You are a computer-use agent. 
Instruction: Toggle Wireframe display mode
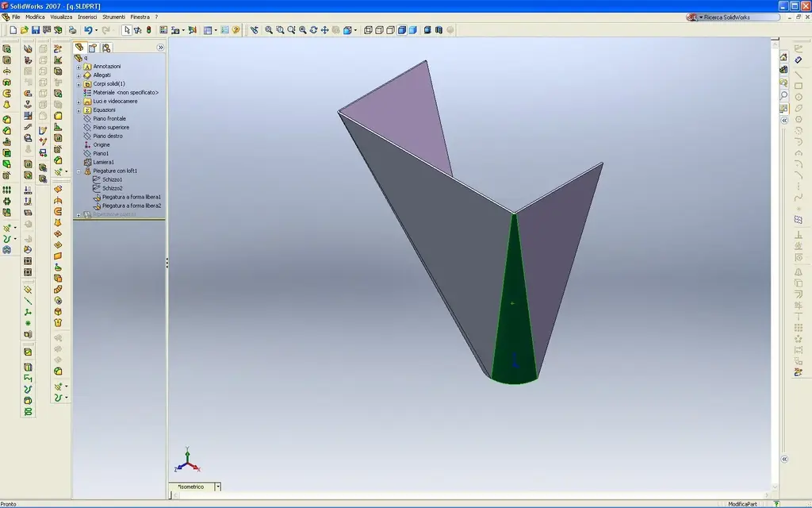[368, 30]
